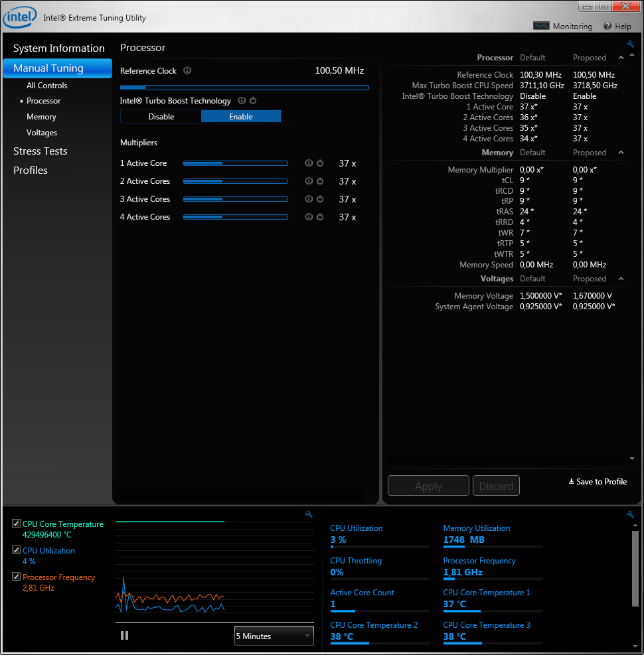
Task: Uncheck the CPU Core Temperature checkbox
Action: [x=17, y=524]
